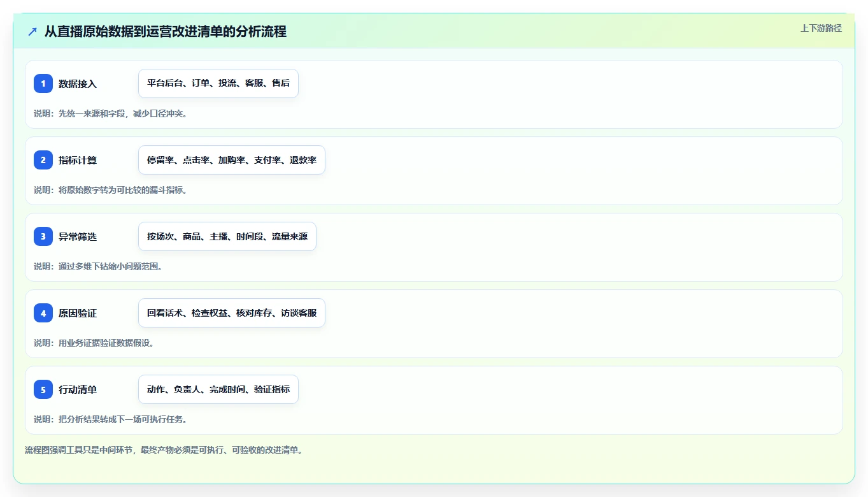Click the step 5 number badge

(x=43, y=389)
